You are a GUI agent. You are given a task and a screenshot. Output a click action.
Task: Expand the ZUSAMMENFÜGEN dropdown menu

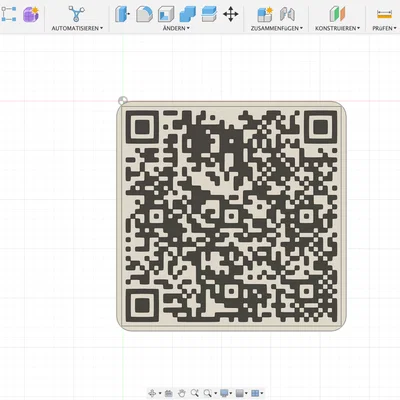tap(277, 28)
